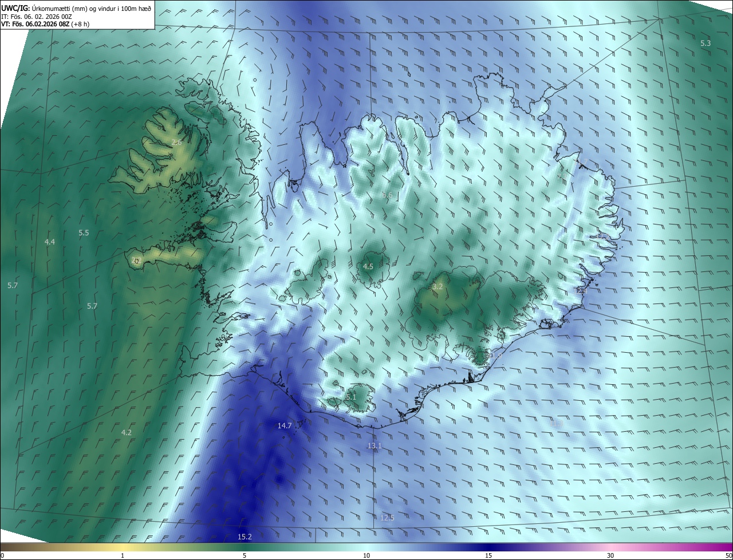Click the 0 tick label of the scale
The width and height of the screenshot is (733, 560).
(2, 555)
